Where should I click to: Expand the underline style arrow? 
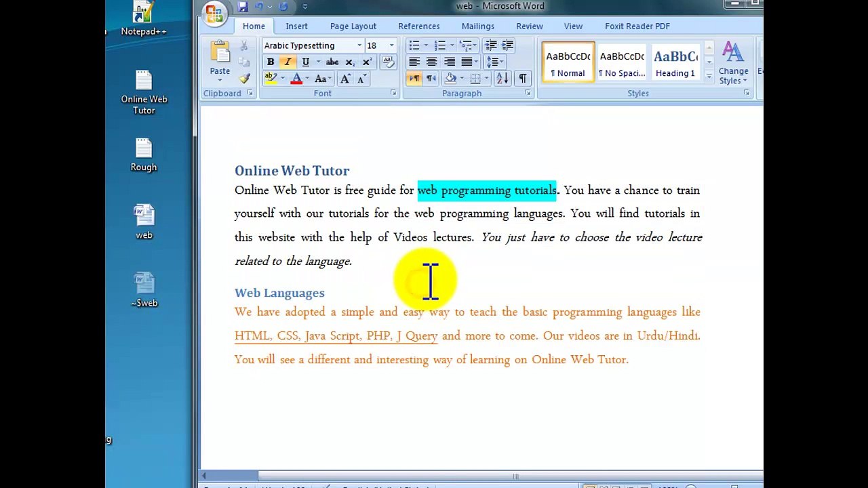coord(317,62)
